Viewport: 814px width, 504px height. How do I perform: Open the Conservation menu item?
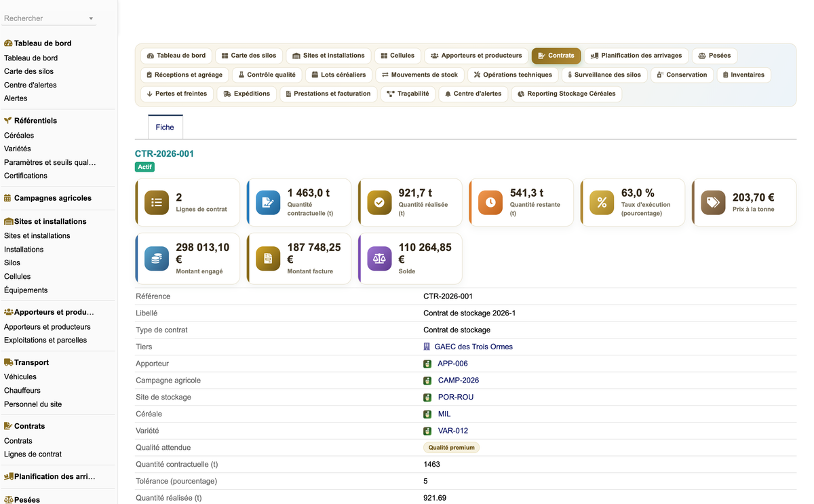[x=682, y=75]
